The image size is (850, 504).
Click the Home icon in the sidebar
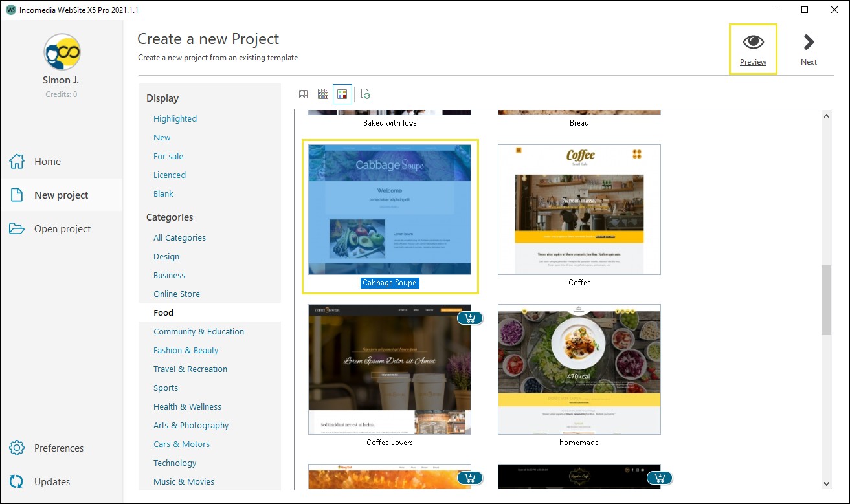(x=17, y=161)
